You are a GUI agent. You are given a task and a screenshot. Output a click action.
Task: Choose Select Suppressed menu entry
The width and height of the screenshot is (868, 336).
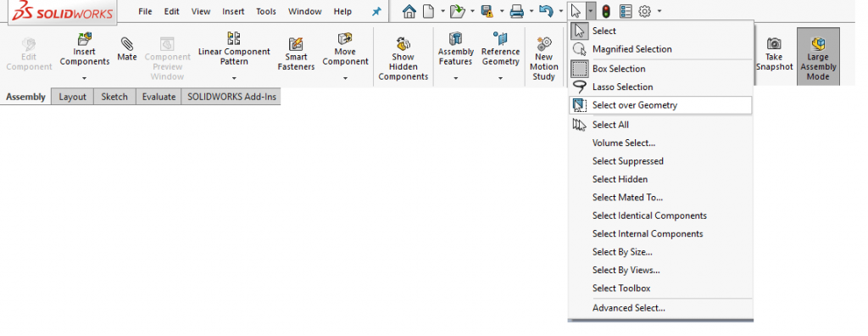(x=661, y=161)
